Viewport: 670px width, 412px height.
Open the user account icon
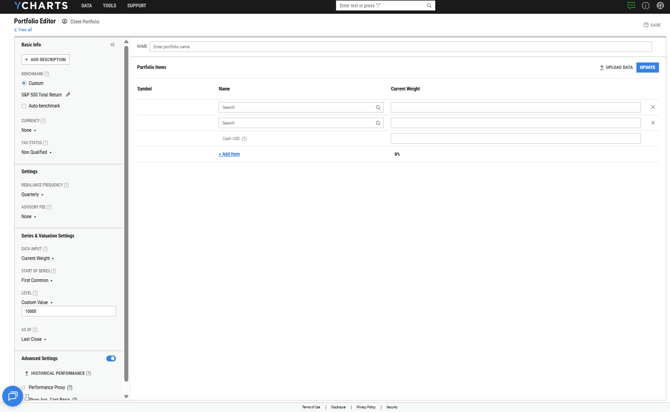pyautogui.click(x=660, y=6)
